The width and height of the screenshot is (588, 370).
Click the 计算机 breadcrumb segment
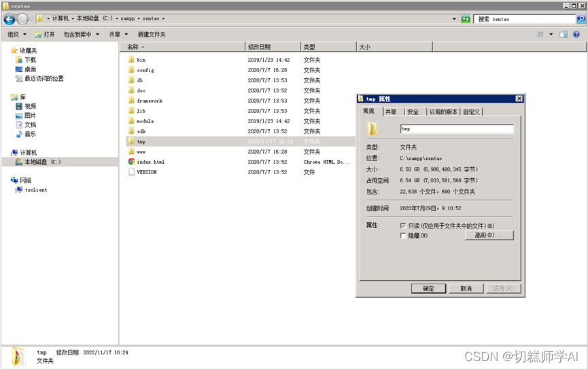pyautogui.click(x=60, y=18)
